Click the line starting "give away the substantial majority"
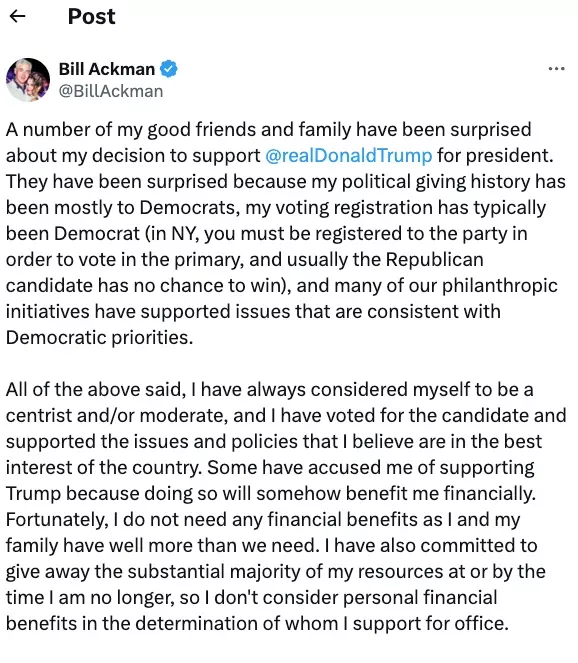 point(276,572)
